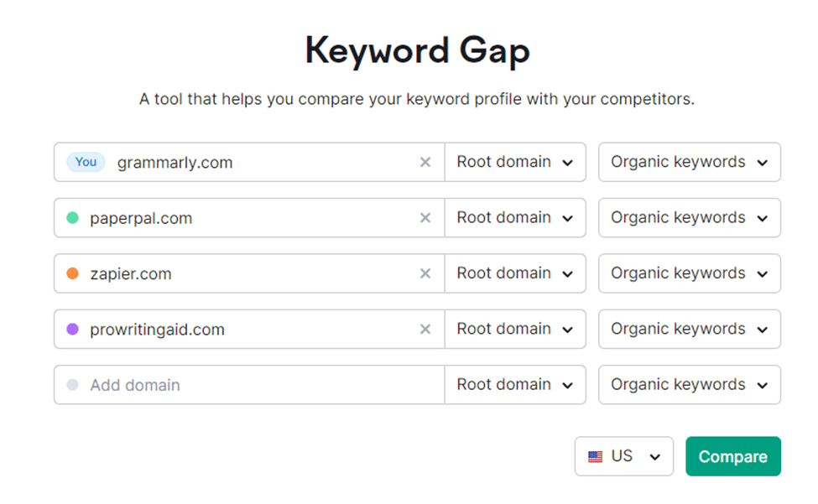Click the purple dot beside prowritingaid.com
Screen dimensions: 818x504
point(72,330)
